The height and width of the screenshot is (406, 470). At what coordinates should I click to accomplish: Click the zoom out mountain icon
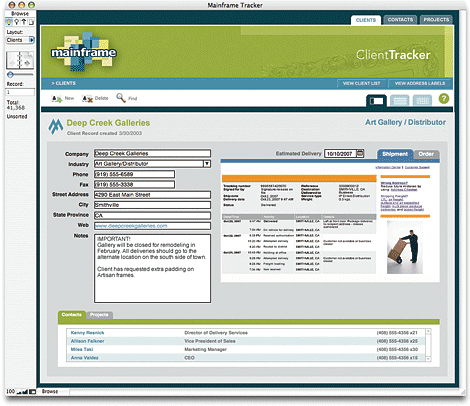tap(20, 392)
